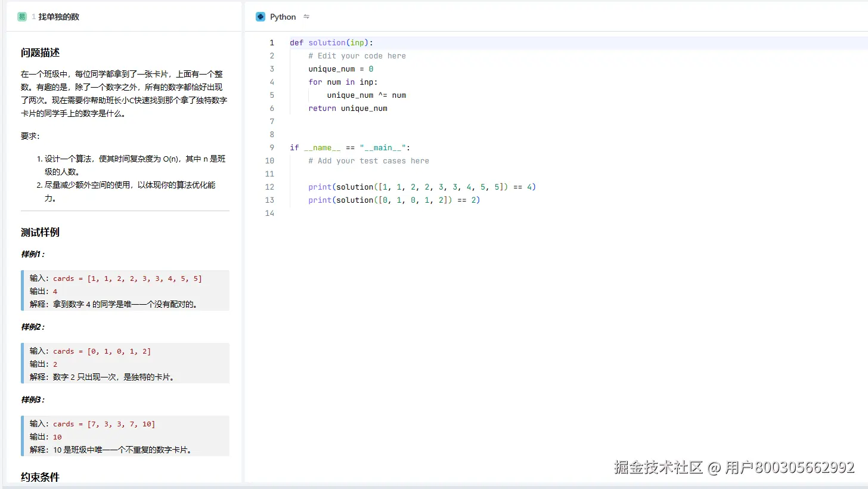
Task: Click the print statement comparing to 2
Action: 394,200
